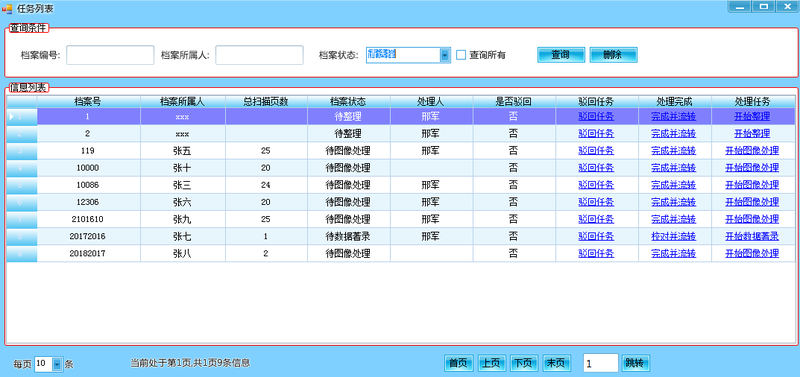Go to 首页 first page
Screen dimensions: 800x377
[x=459, y=363]
